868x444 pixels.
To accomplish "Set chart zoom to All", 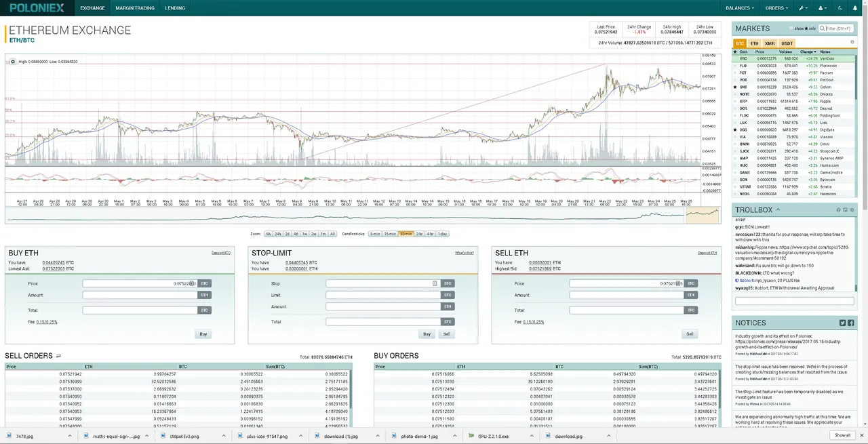I will point(332,234).
